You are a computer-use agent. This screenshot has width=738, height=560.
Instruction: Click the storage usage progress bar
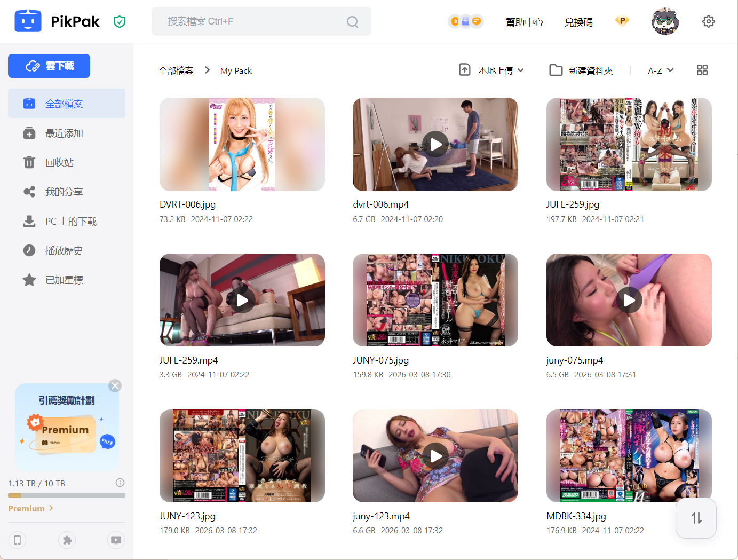pos(67,495)
